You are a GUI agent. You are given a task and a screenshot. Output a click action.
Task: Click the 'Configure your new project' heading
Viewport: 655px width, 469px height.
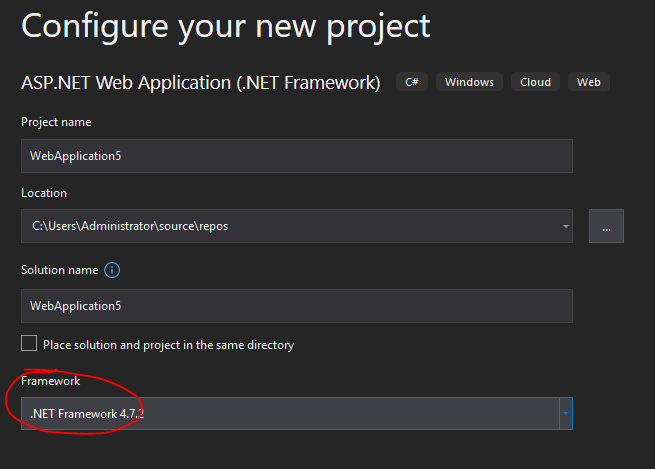coord(226,27)
